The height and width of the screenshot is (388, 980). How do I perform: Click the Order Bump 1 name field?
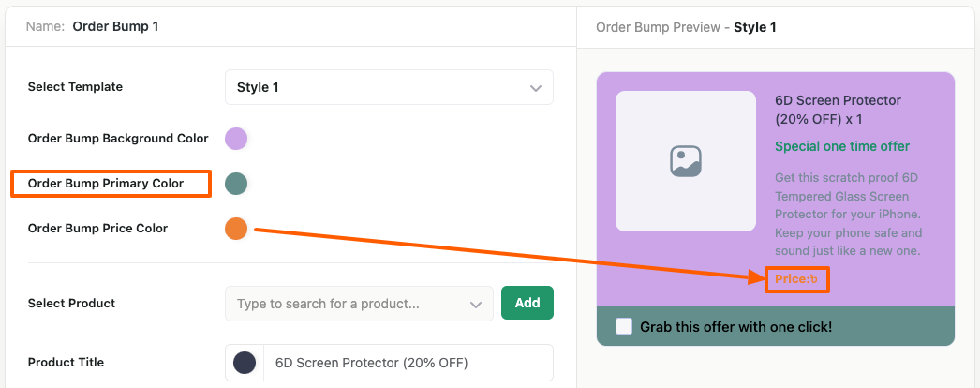coord(115,26)
